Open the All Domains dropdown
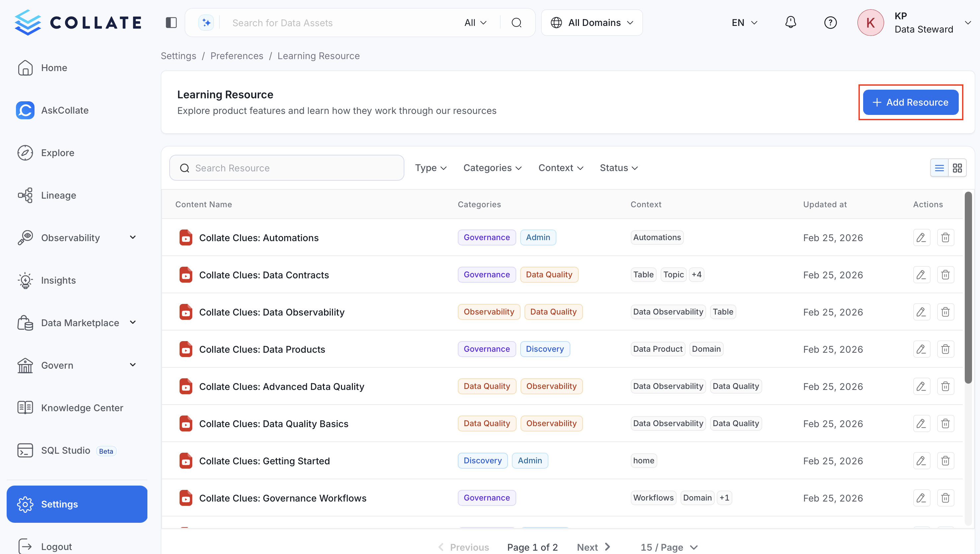 coord(592,23)
